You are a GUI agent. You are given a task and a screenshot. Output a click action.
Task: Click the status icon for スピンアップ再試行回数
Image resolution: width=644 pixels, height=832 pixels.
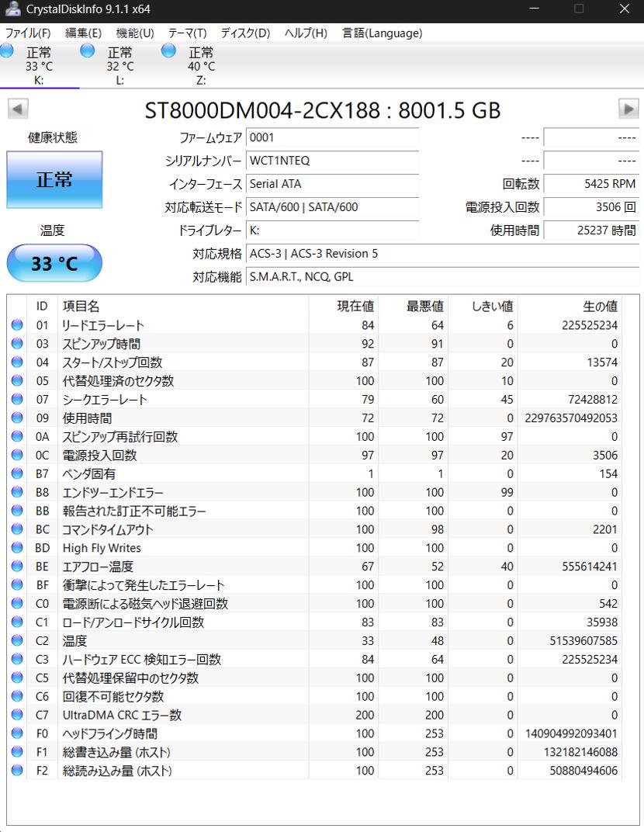pyautogui.click(x=17, y=436)
